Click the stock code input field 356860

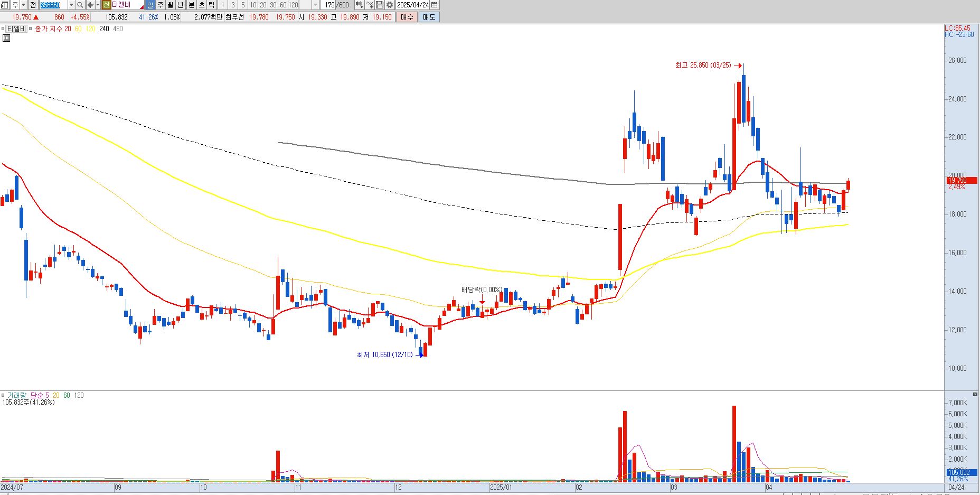(x=53, y=5)
